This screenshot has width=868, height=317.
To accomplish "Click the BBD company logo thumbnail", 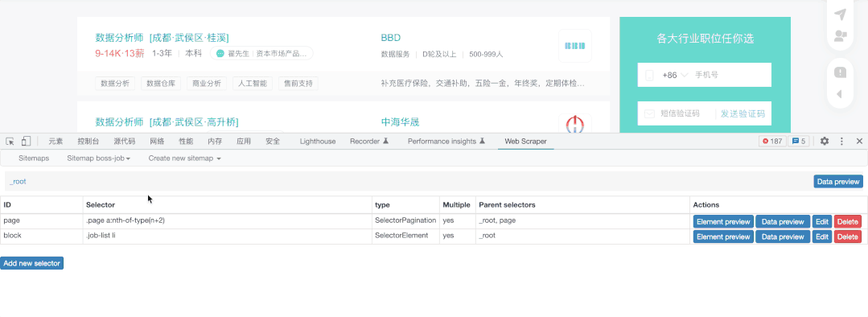I will click(x=575, y=46).
